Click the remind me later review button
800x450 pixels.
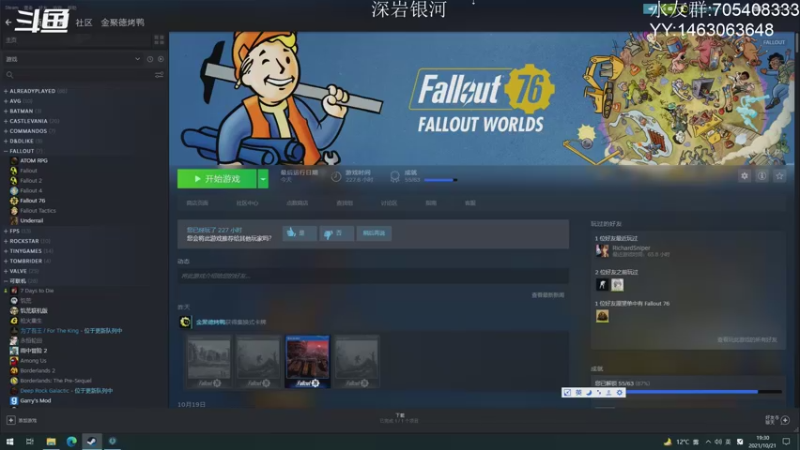tap(374, 233)
